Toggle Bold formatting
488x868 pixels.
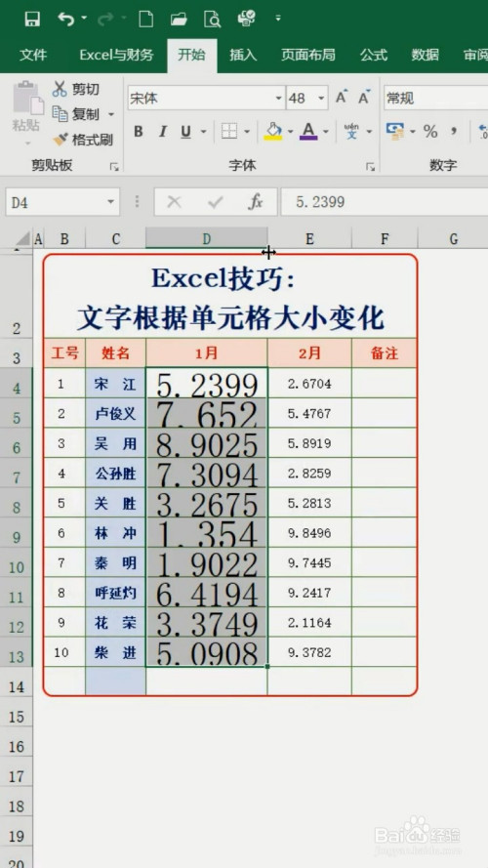139,131
